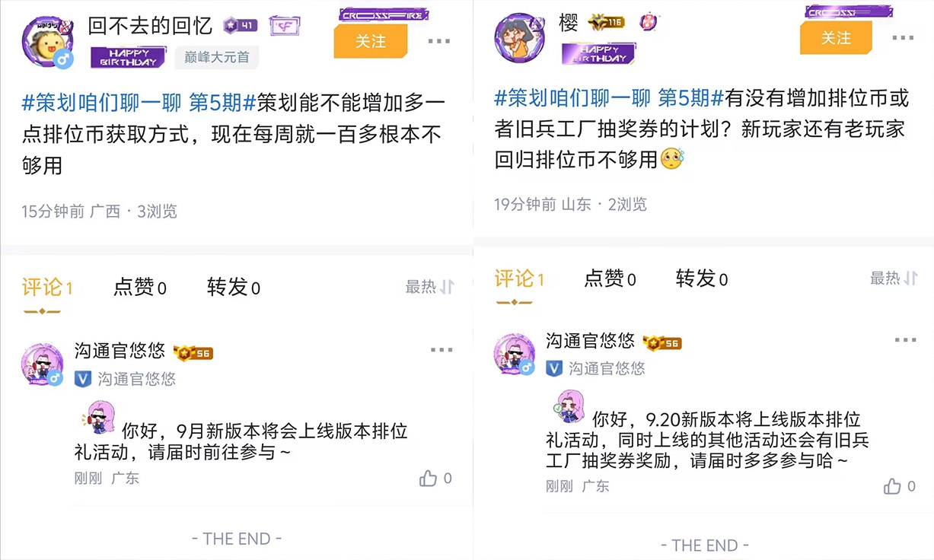Open left #策划咱们聊一聊 第5期# hashtag link

click(x=140, y=102)
